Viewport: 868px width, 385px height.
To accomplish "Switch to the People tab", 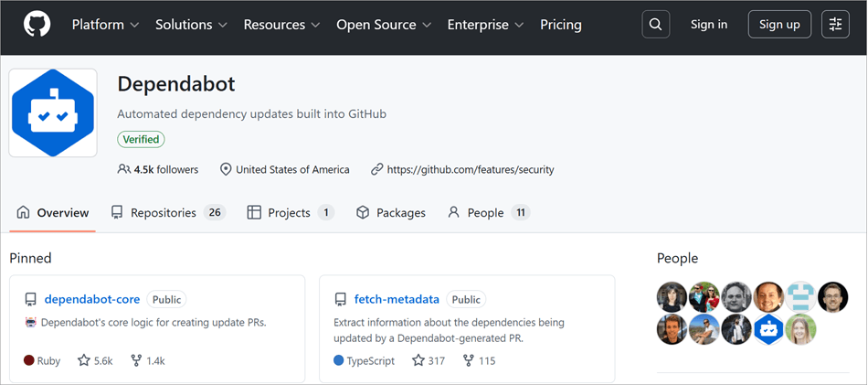I will click(x=489, y=213).
